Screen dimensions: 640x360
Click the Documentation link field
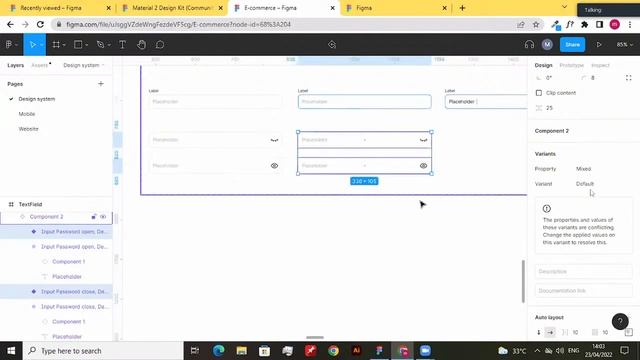coord(584,291)
